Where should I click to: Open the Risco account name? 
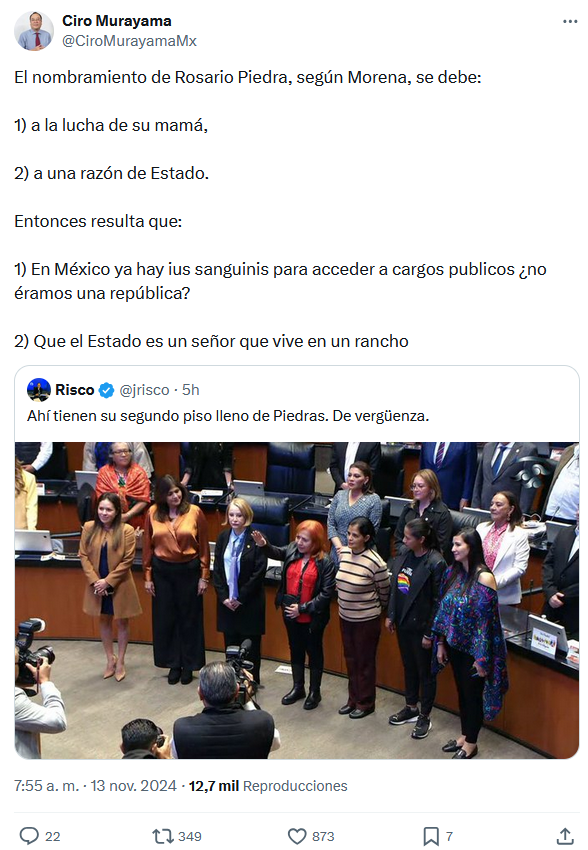(x=75, y=390)
